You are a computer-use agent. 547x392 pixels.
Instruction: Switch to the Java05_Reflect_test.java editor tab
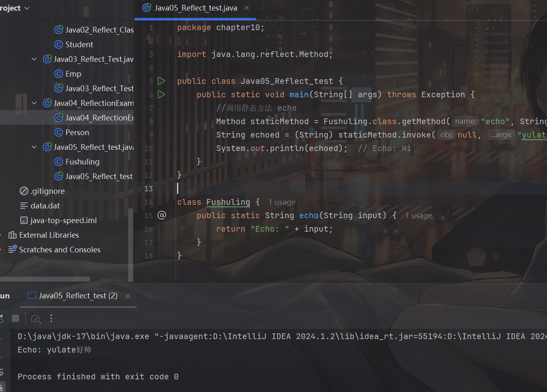pyautogui.click(x=195, y=8)
